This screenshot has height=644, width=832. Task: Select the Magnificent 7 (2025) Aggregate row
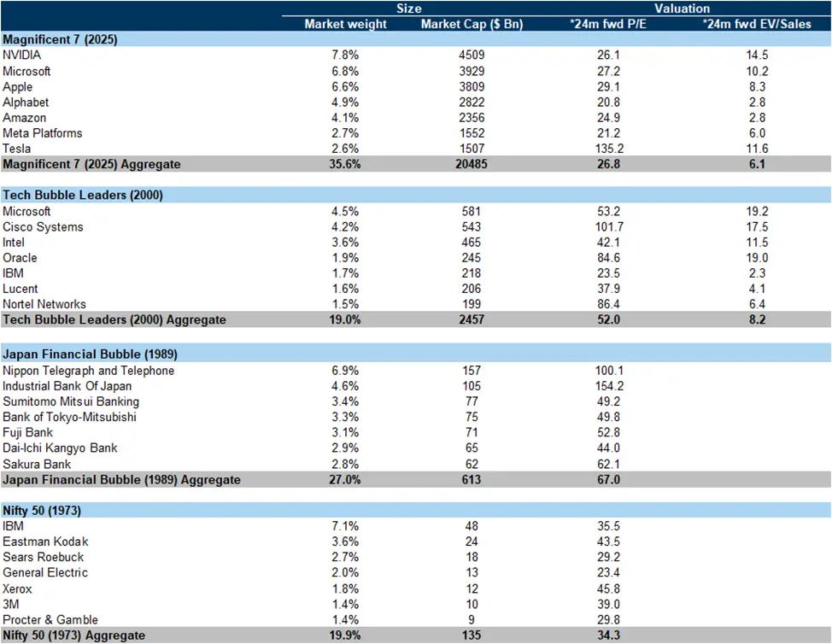point(416,164)
